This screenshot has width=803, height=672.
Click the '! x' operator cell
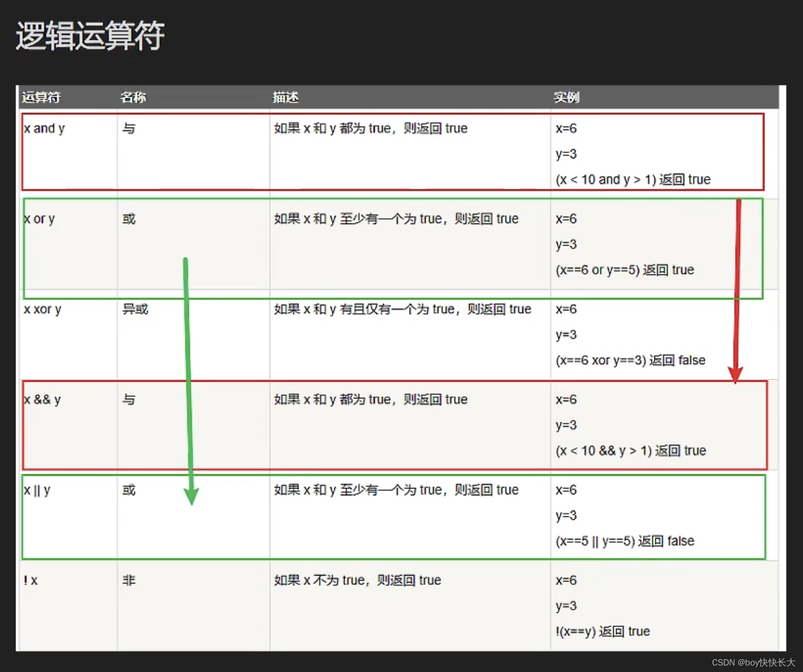[x=30, y=581]
